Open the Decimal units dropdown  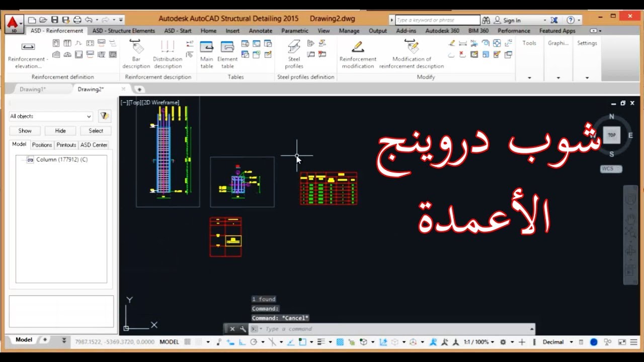point(558,342)
